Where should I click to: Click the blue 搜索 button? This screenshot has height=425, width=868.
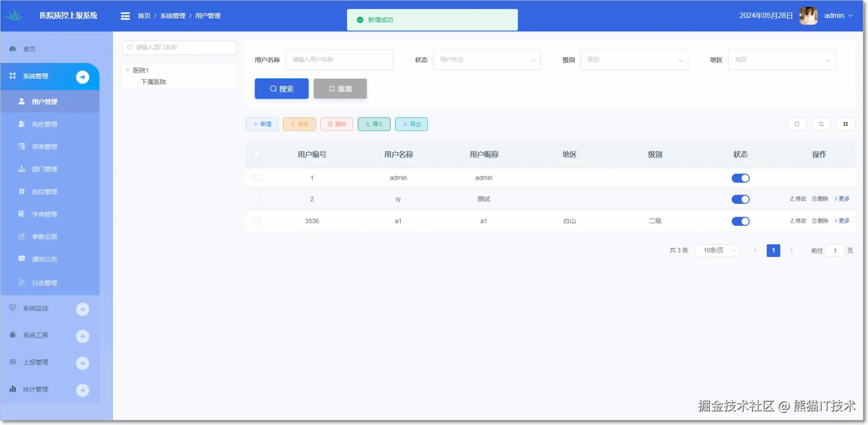tap(281, 89)
